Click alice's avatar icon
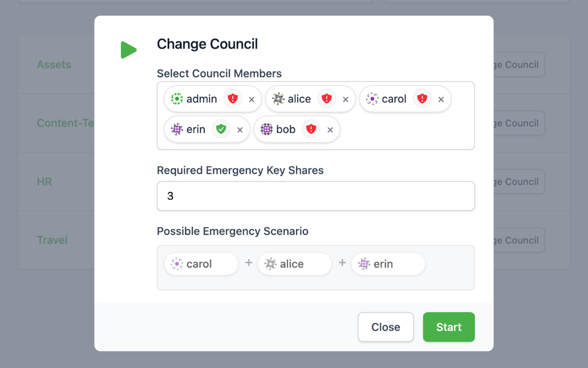 pos(278,99)
